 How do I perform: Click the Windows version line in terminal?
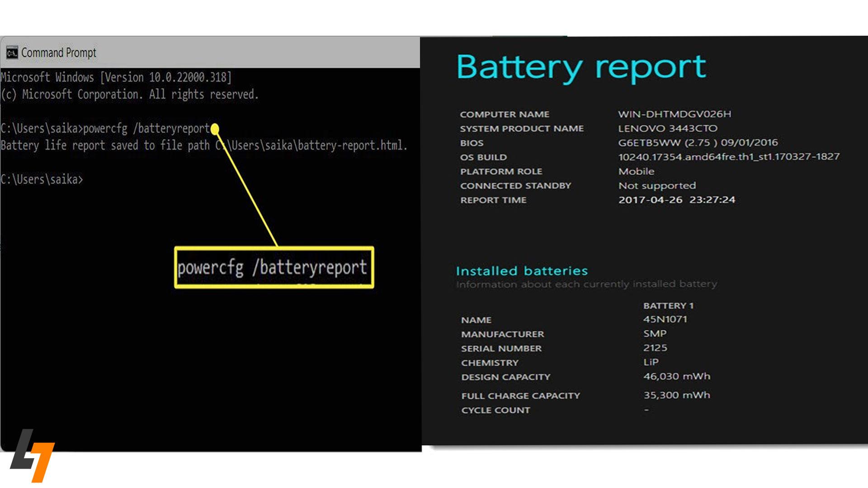(x=116, y=78)
